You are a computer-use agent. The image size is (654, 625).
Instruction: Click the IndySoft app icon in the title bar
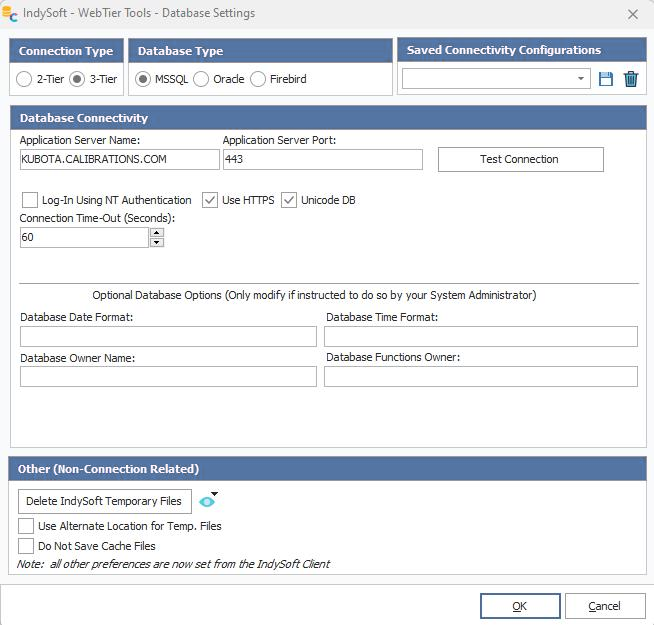(x=10, y=13)
